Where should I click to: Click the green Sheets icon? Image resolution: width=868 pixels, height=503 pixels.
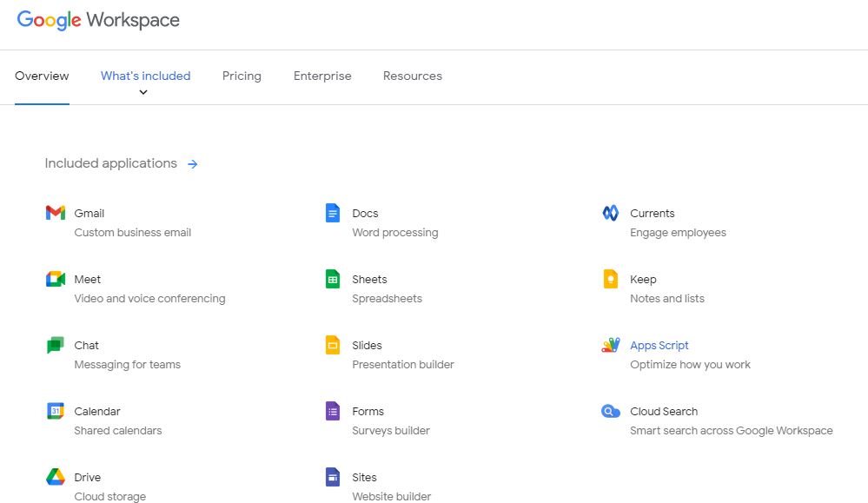click(333, 279)
